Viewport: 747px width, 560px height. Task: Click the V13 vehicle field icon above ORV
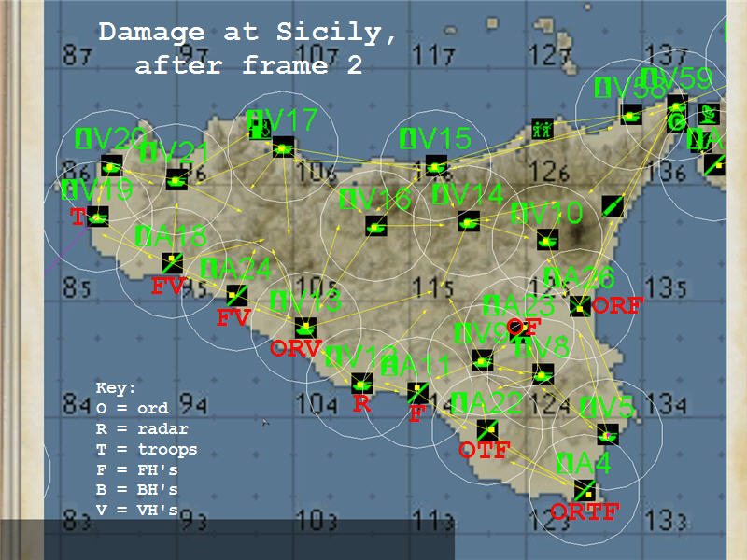(306, 329)
